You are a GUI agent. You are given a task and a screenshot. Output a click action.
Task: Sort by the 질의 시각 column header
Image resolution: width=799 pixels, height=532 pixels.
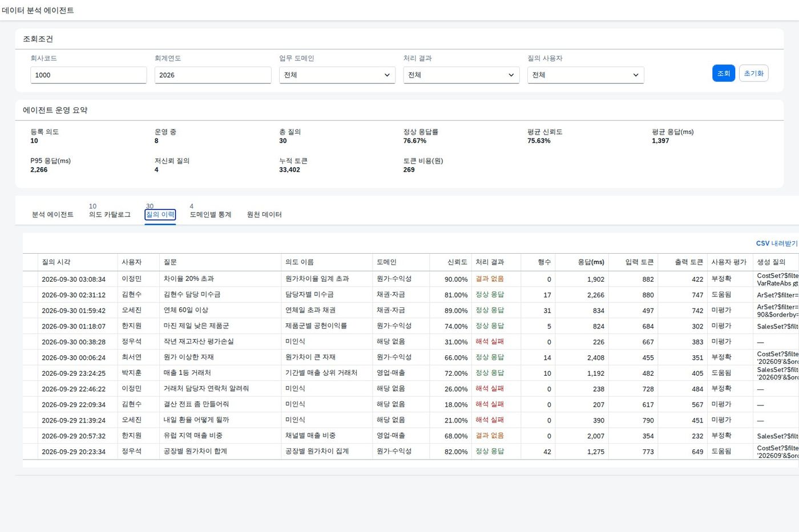(77, 262)
